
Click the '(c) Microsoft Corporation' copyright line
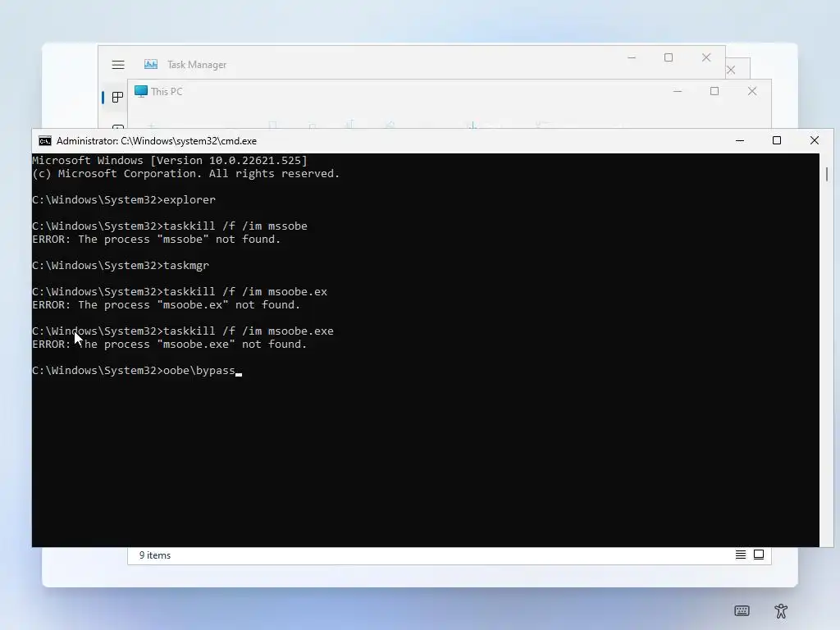tap(186, 174)
